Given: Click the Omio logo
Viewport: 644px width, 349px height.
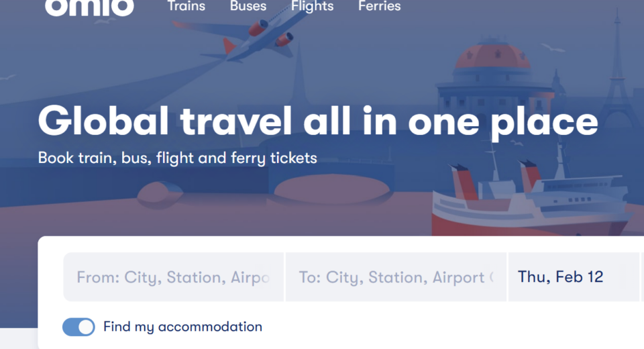Looking at the screenshot, I should point(89,7).
